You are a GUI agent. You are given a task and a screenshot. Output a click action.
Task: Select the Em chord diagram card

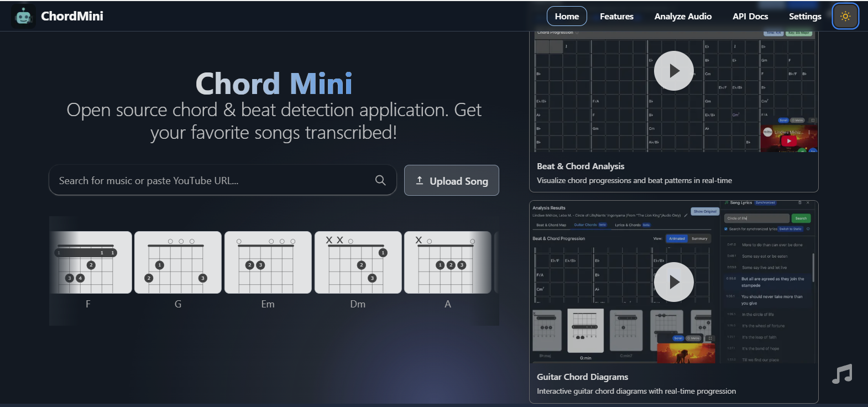(268, 263)
